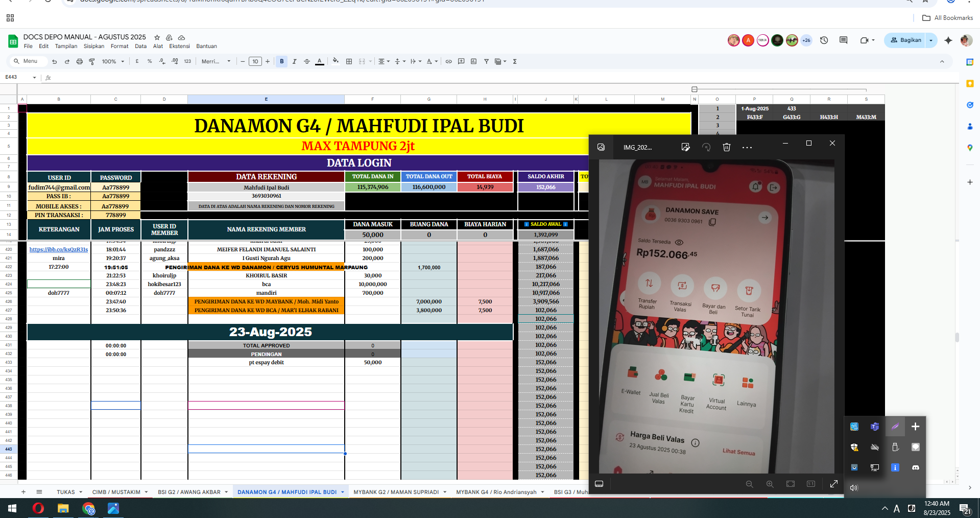The height and width of the screenshot is (518, 980).
Task: Open the vertical align dropdown
Action: 400,61
